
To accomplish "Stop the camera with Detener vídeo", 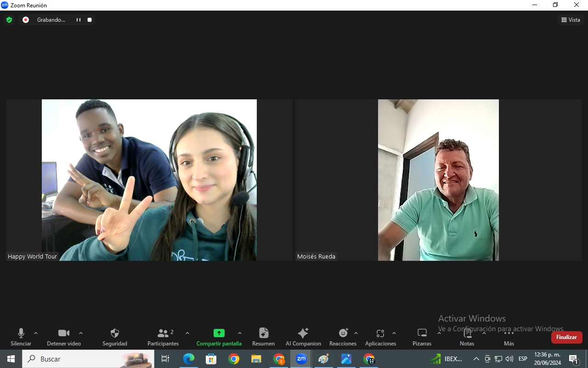I will pos(64,337).
